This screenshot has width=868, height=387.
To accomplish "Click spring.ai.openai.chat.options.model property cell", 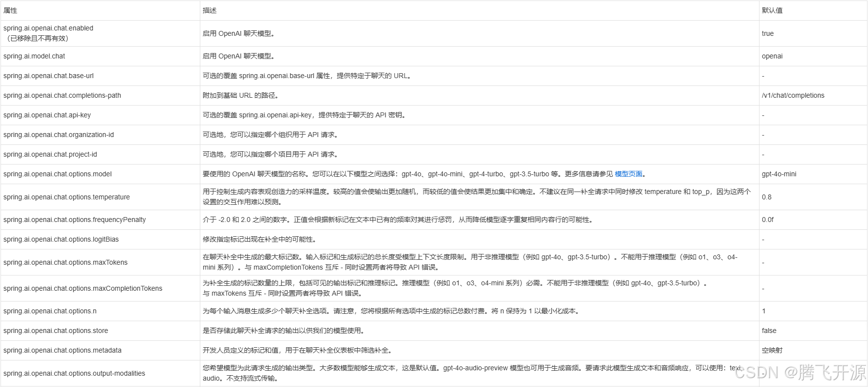I will coord(100,174).
